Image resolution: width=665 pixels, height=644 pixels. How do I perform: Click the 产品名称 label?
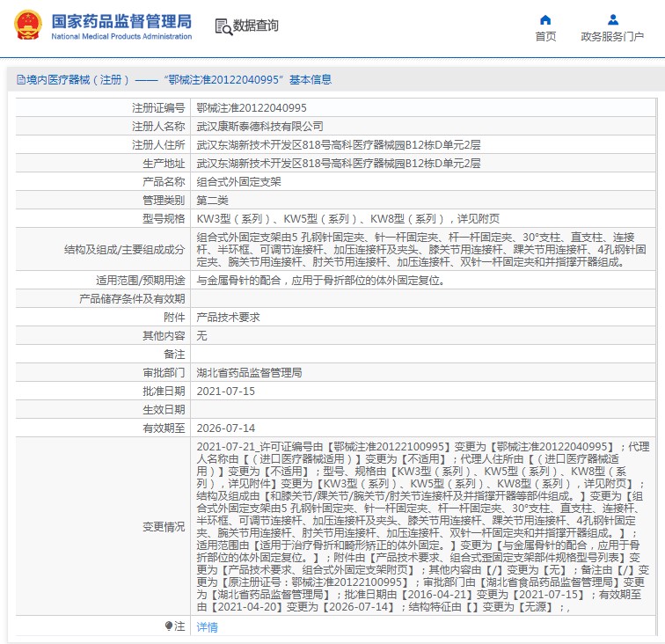pyautogui.click(x=164, y=182)
